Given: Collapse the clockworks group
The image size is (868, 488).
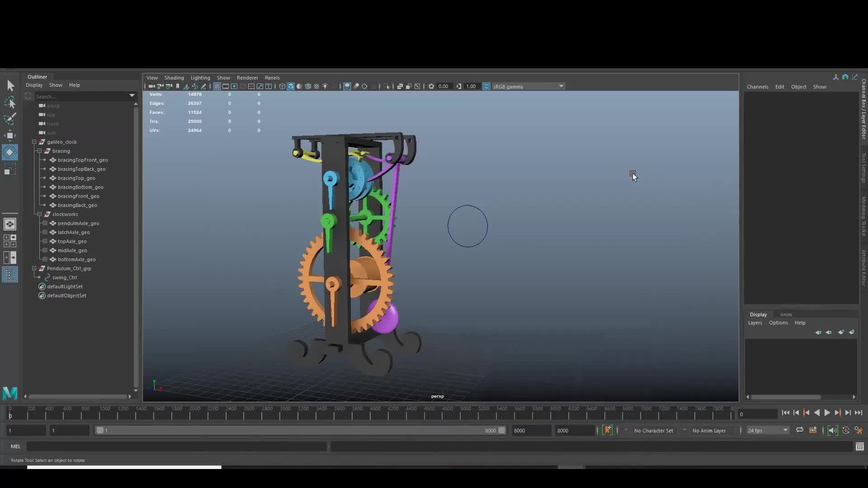Looking at the screenshot, I should click(x=39, y=214).
